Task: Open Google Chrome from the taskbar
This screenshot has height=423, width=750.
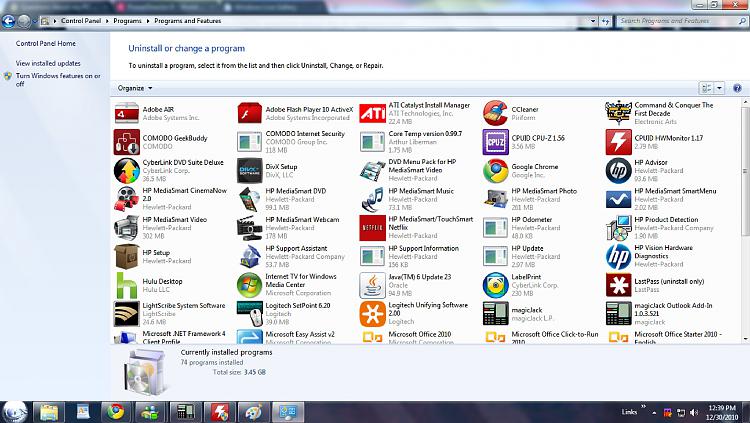Action: point(115,412)
